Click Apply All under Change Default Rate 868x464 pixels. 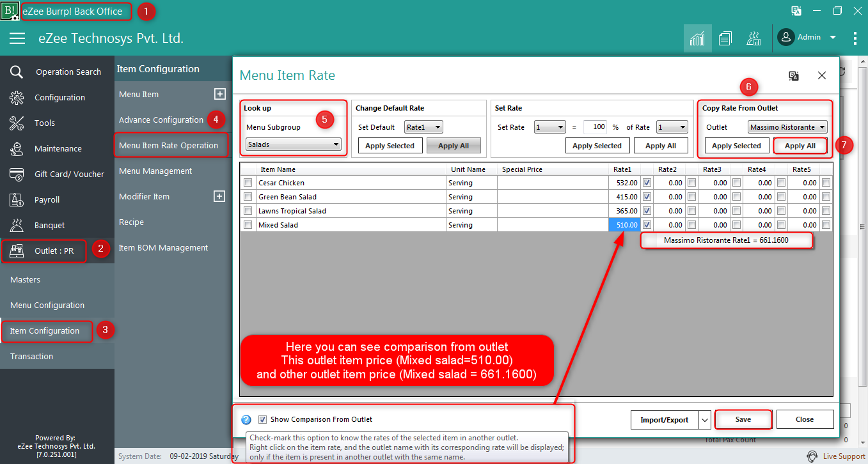[x=454, y=146]
